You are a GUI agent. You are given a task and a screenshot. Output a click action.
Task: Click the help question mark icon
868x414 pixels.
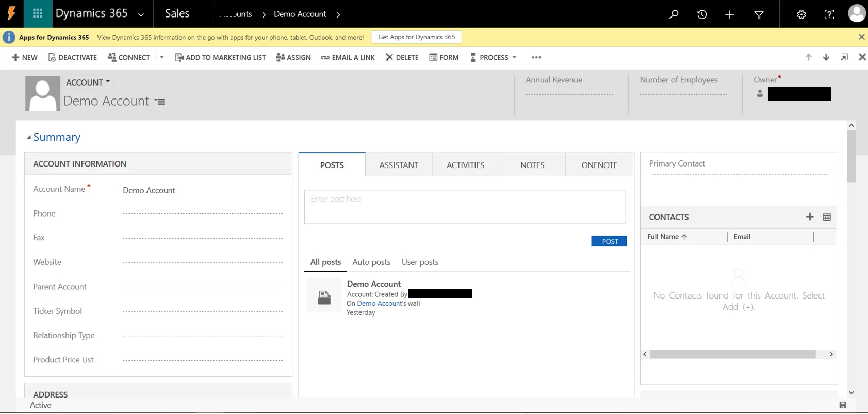pos(829,14)
